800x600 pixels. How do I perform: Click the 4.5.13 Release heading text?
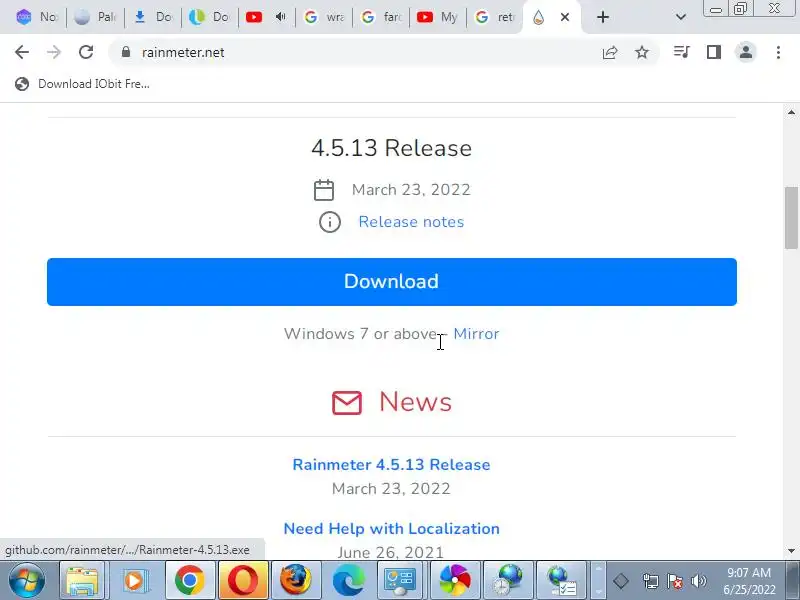point(391,148)
